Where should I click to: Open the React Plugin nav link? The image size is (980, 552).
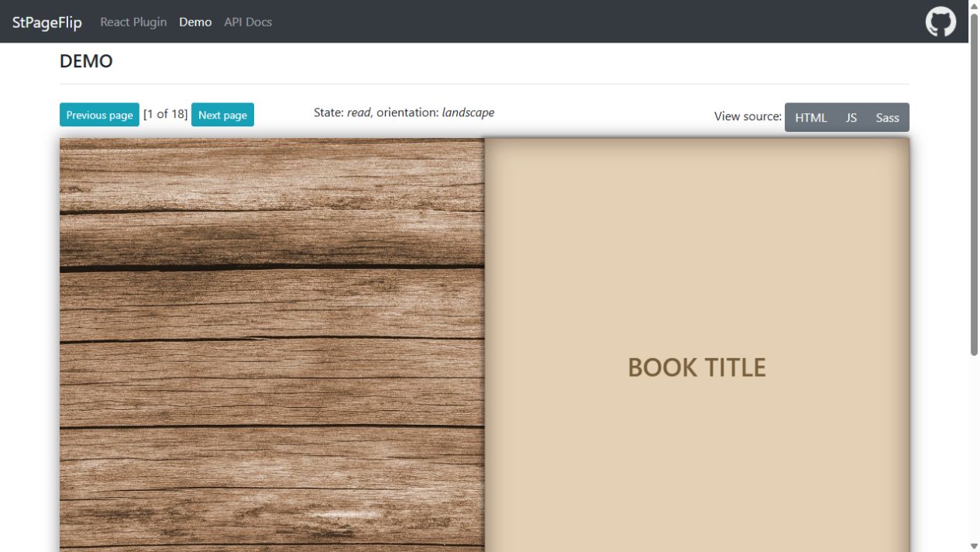tap(133, 22)
